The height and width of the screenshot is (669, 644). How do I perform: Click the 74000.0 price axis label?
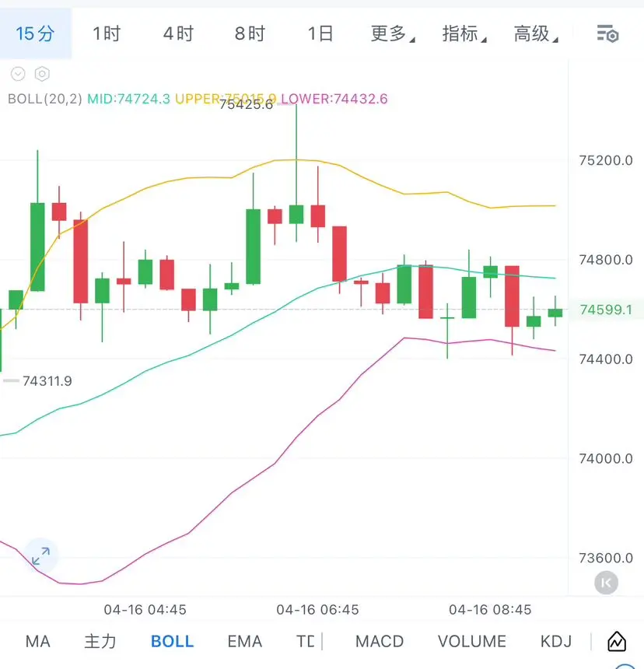tap(606, 459)
